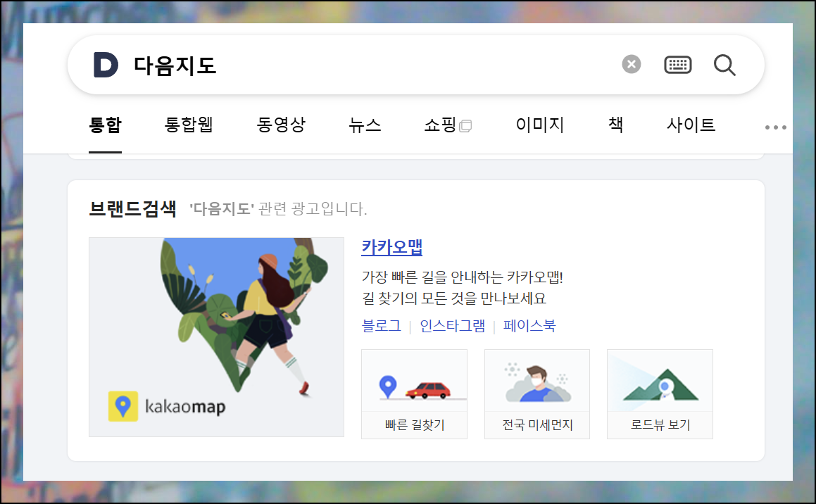Click the Daum D logo
The height and width of the screenshot is (504, 816).
click(106, 65)
